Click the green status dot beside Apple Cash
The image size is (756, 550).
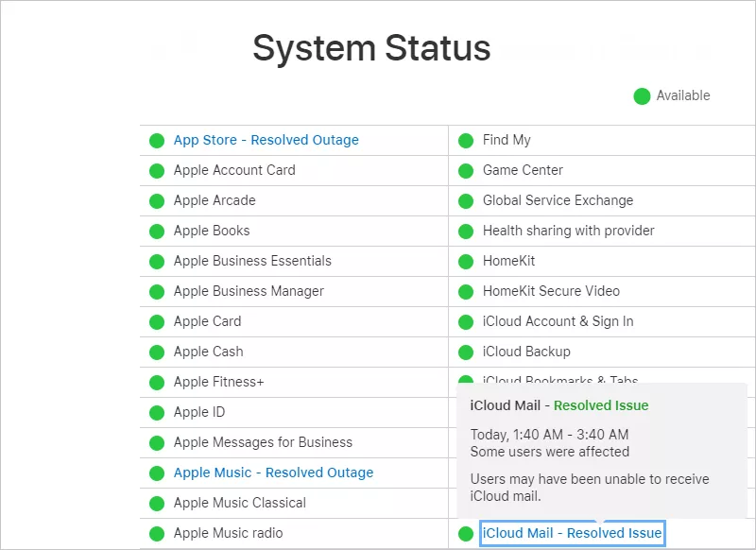click(157, 352)
